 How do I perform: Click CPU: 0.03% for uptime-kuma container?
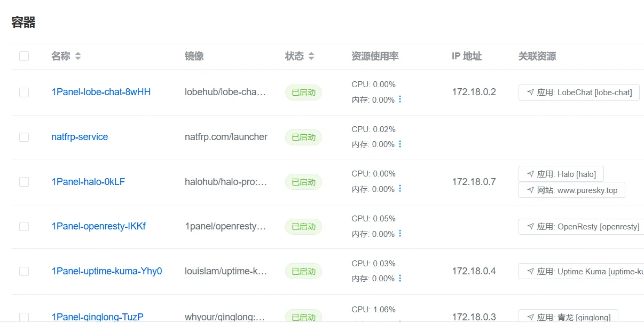coord(374,263)
